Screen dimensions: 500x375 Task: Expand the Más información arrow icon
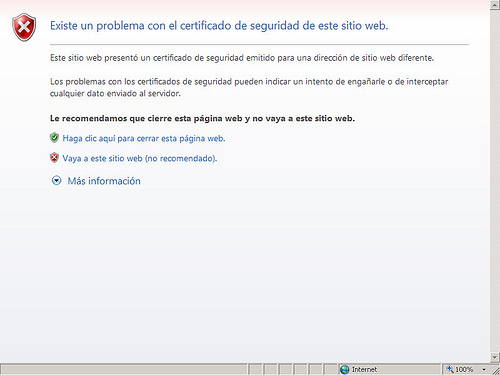click(x=56, y=181)
